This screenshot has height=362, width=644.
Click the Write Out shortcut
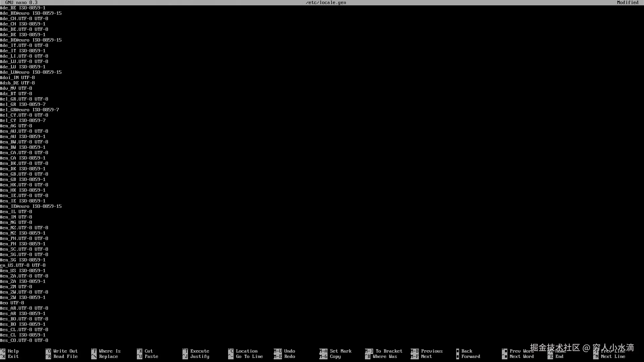(x=65, y=351)
